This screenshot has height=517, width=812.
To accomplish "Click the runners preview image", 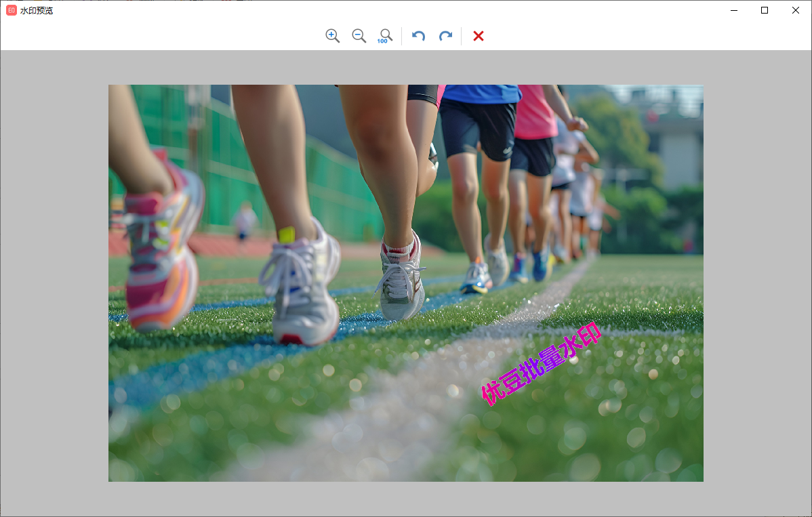I will pyautogui.click(x=405, y=283).
